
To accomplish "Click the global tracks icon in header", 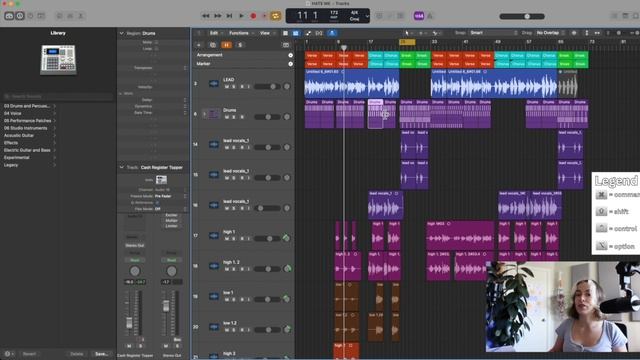I will click(x=286, y=45).
